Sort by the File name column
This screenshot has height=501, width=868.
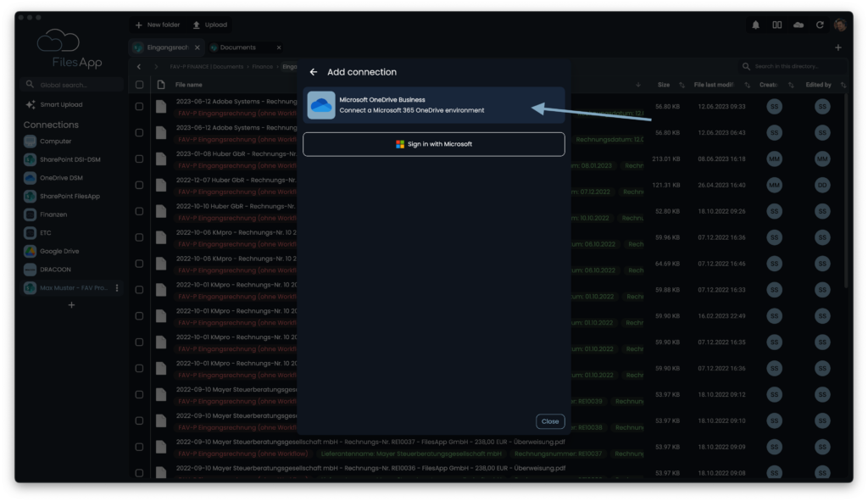tap(189, 85)
